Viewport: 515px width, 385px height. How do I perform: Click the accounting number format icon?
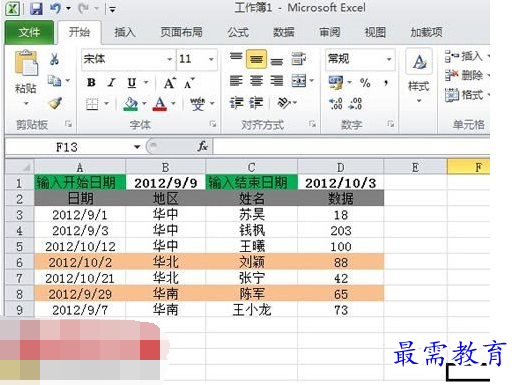[x=336, y=82]
